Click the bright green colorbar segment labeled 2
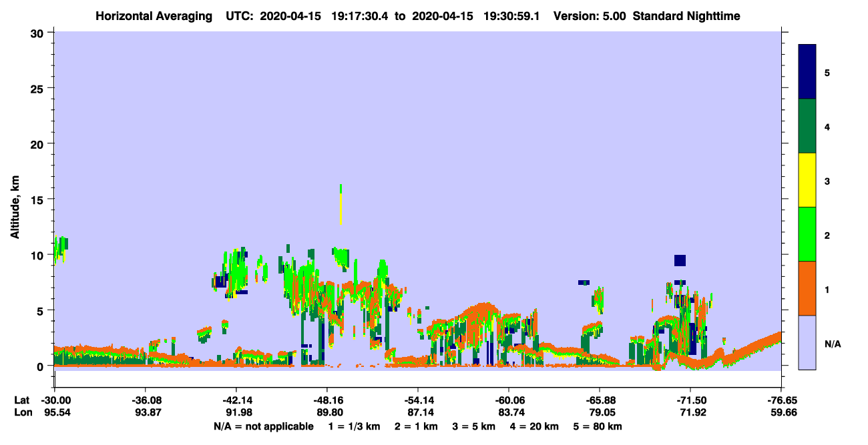868x445 pixels. (x=807, y=234)
